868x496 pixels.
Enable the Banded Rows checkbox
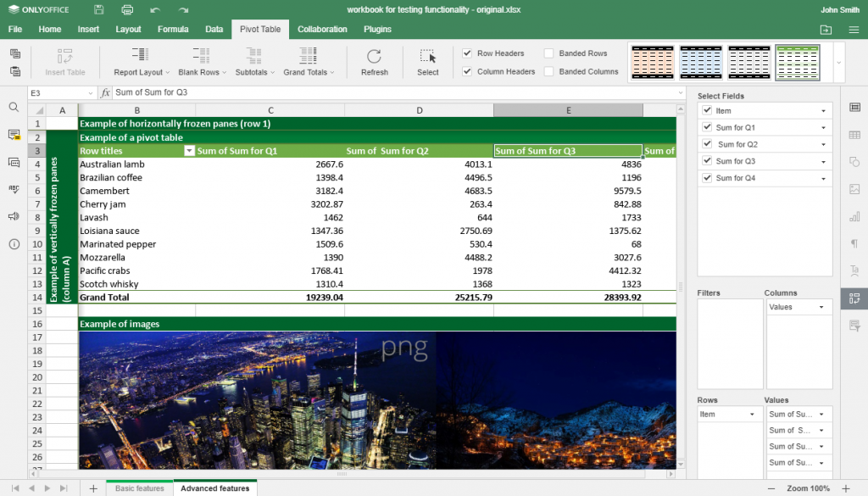(x=549, y=53)
